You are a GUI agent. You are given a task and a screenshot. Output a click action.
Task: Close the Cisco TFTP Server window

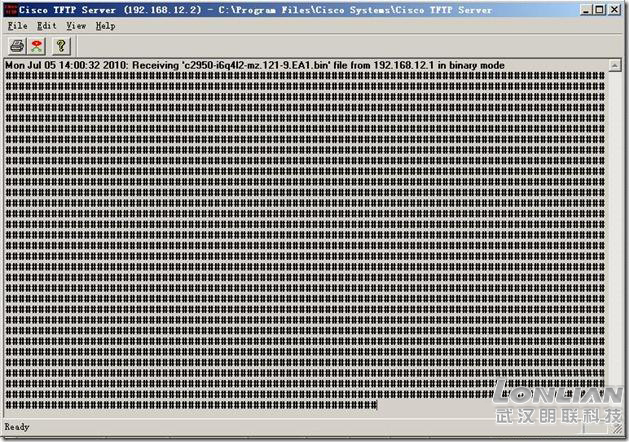click(x=614, y=10)
